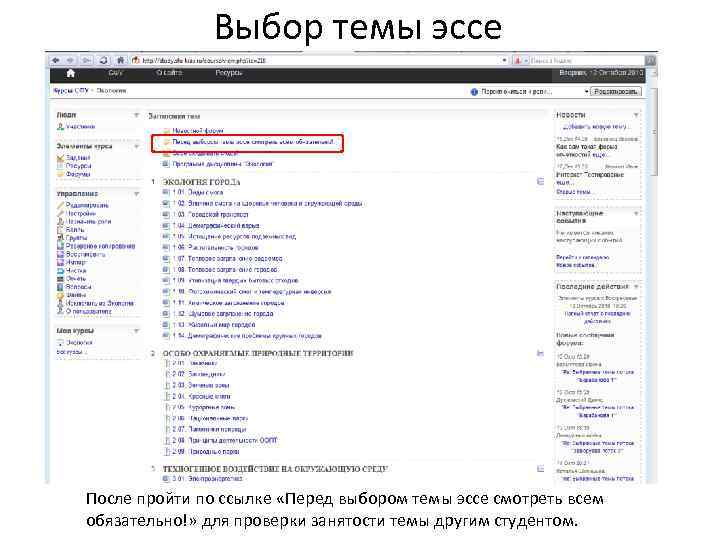Click the page icon of topic 2.01

(168, 363)
